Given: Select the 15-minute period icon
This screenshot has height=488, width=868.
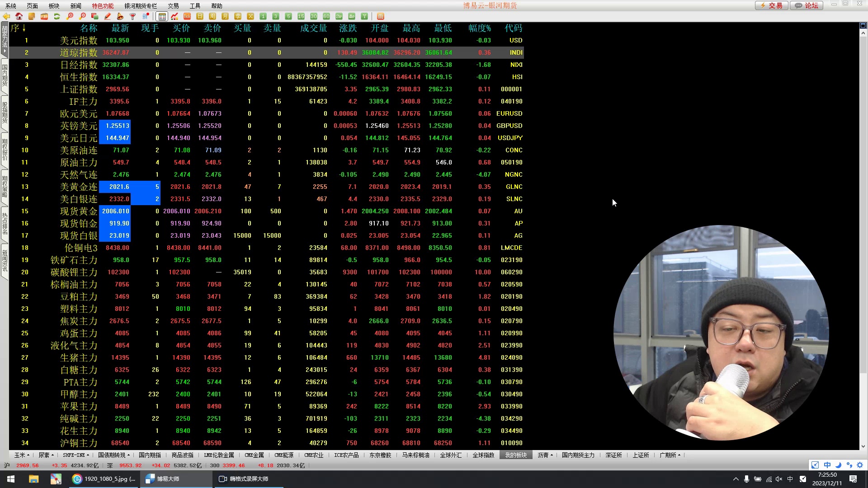Looking at the screenshot, I should point(301,16).
